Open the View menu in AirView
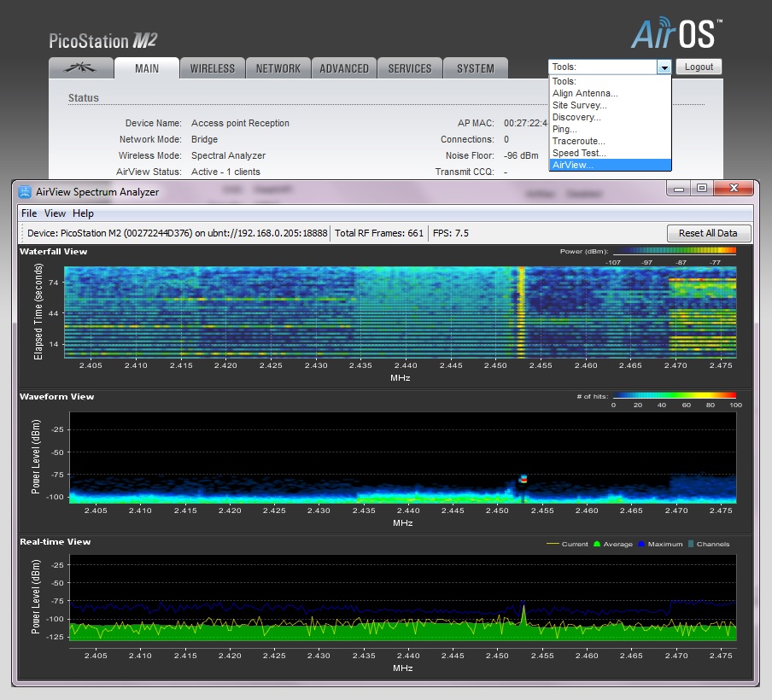This screenshot has height=700, width=772. click(55, 213)
